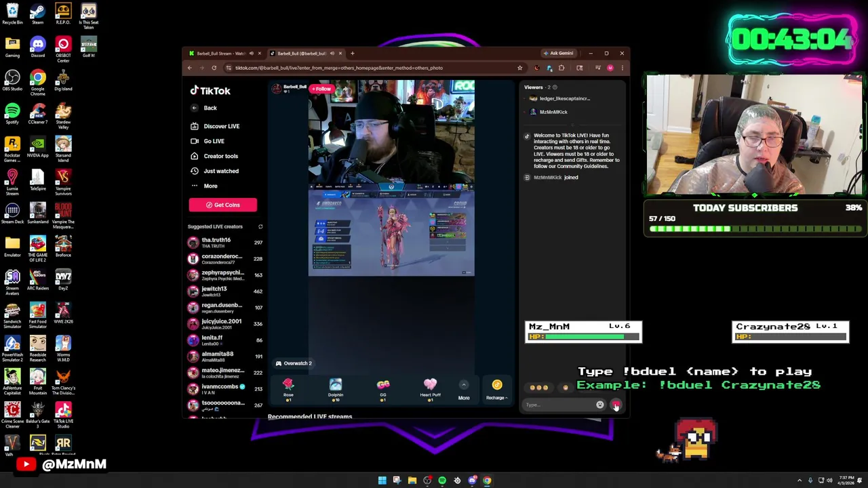Image resolution: width=868 pixels, height=488 pixels.
Task: Follow Barbell_Bull with Follow button
Action: pos(321,89)
